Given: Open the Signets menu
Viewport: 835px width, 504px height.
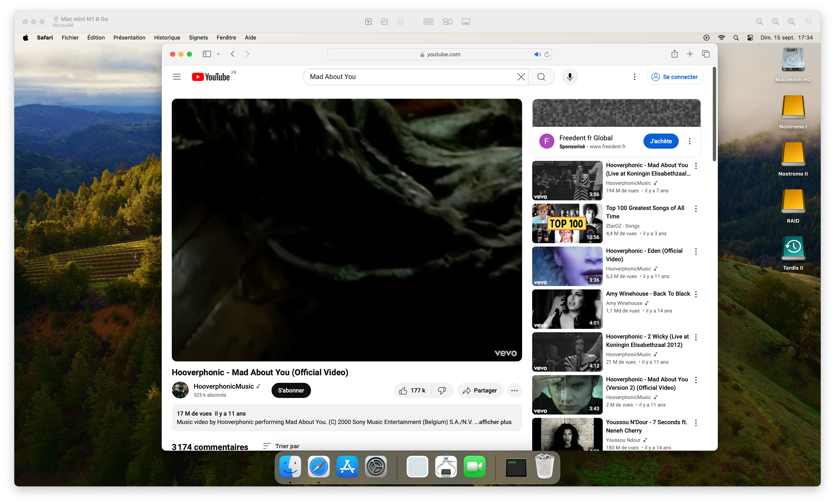Looking at the screenshot, I should [x=198, y=38].
